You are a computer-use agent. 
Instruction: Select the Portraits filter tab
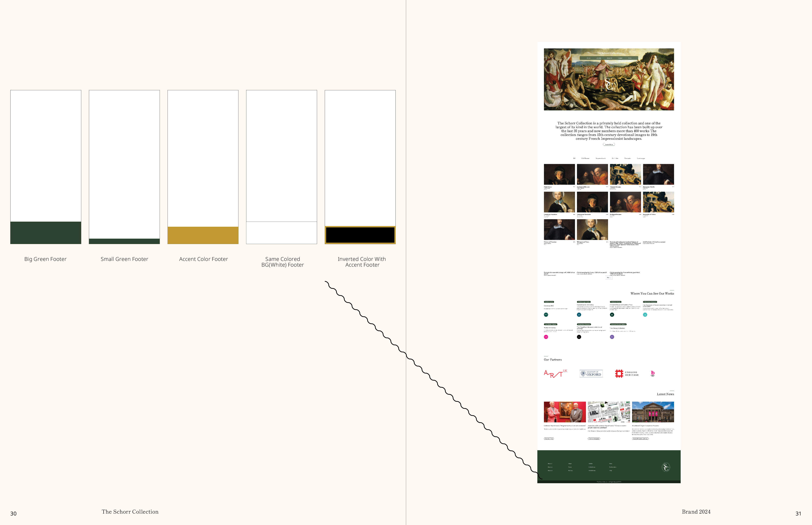(627, 158)
